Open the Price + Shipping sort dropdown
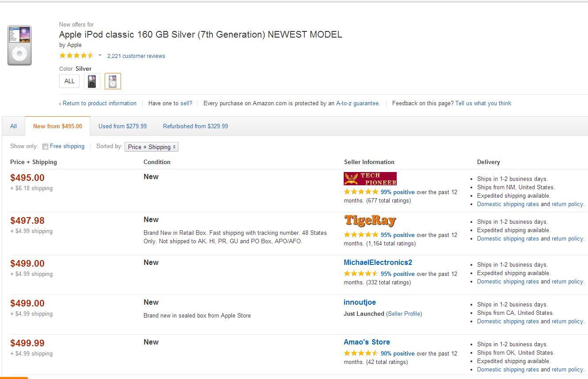Viewport: 588px width, 379px height. pyautogui.click(x=152, y=147)
